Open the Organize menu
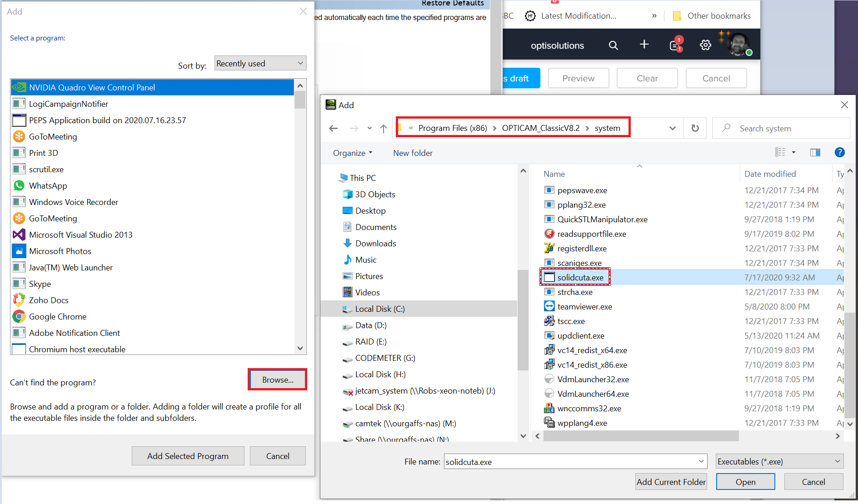The width and height of the screenshot is (858, 504). click(x=353, y=153)
